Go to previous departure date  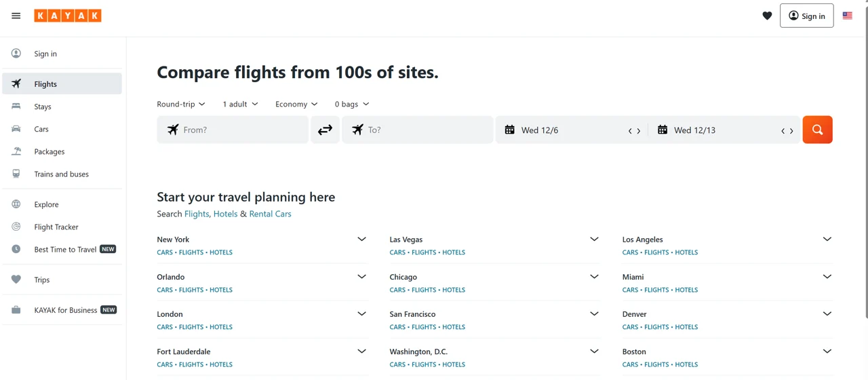[630, 130]
